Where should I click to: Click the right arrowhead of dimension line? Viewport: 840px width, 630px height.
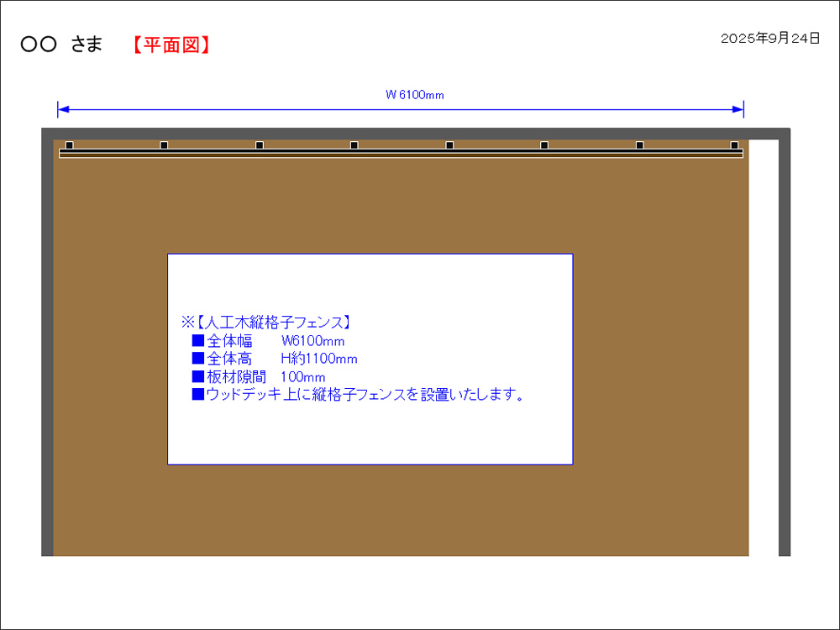(738, 109)
